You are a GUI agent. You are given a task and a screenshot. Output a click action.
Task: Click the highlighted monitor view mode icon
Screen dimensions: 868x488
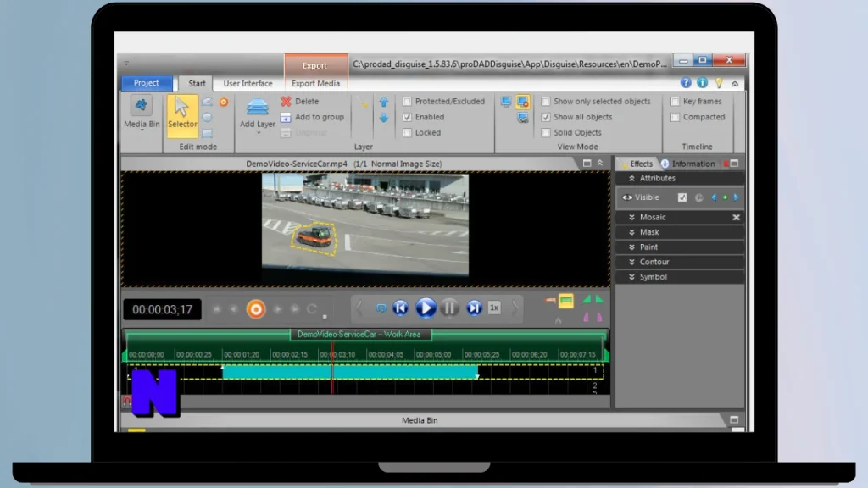point(522,102)
